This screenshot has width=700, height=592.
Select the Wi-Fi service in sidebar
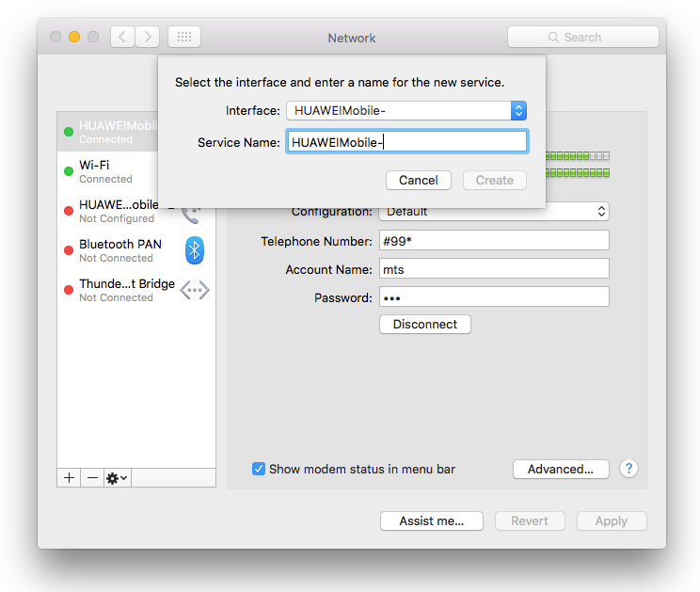pyautogui.click(x=107, y=171)
